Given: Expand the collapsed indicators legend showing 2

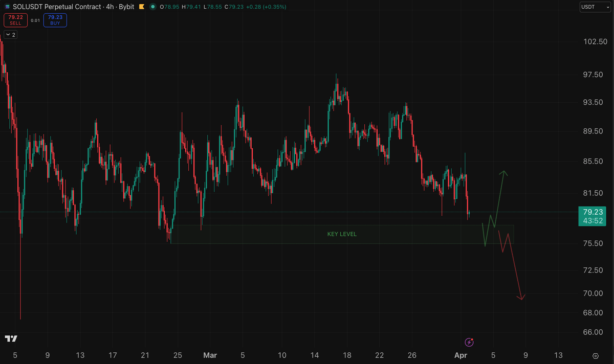Looking at the screenshot, I should coord(10,35).
